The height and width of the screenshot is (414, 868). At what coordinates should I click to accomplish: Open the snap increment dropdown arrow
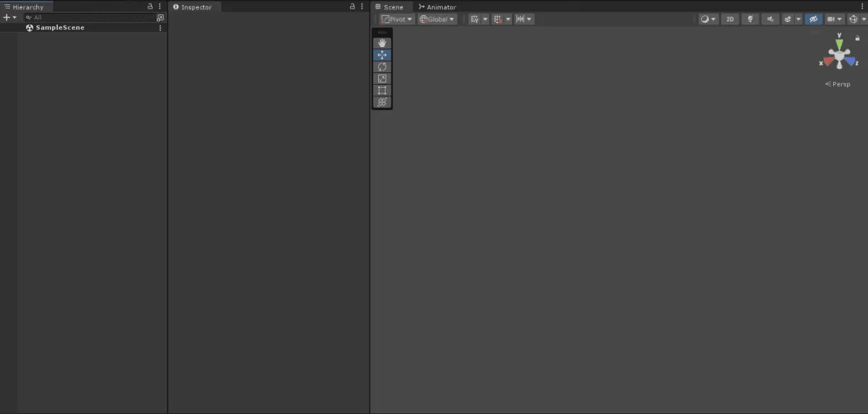pyautogui.click(x=508, y=20)
